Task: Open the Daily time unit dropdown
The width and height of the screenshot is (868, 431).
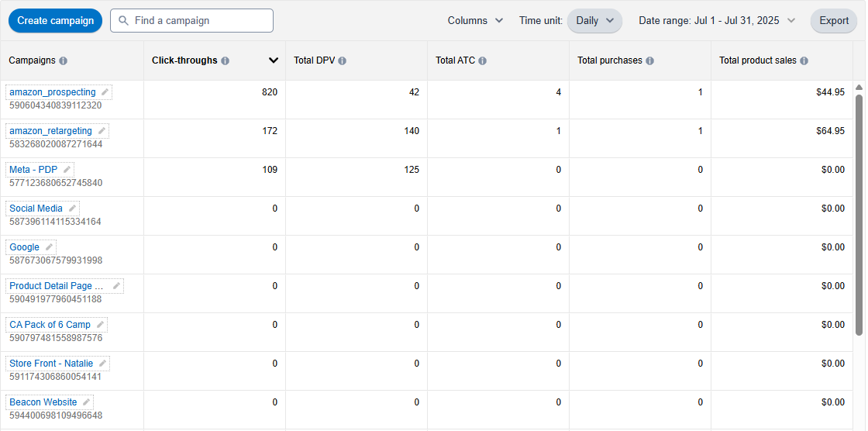Action: pyautogui.click(x=594, y=21)
